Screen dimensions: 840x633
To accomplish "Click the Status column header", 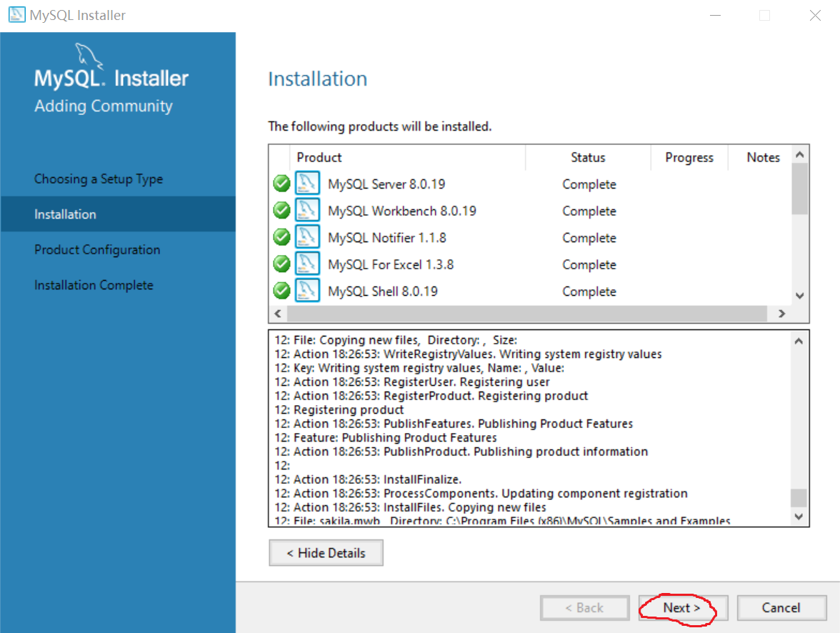I will [589, 158].
